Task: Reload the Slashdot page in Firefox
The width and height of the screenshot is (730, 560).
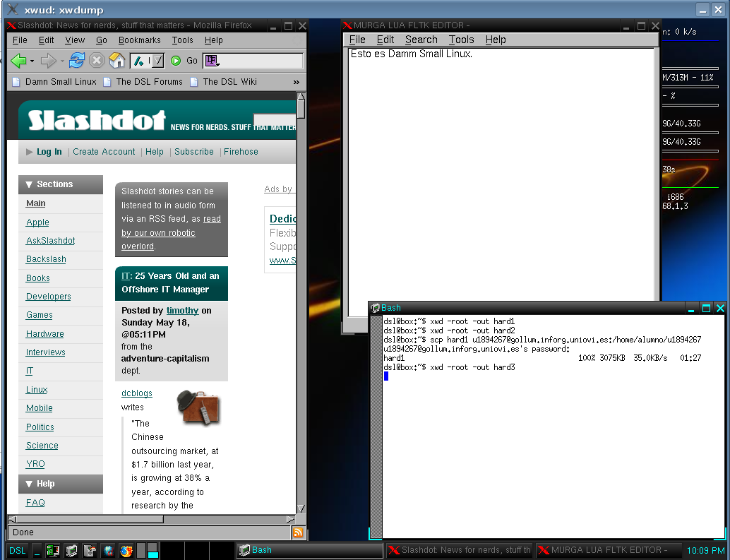Action: pyautogui.click(x=77, y=60)
